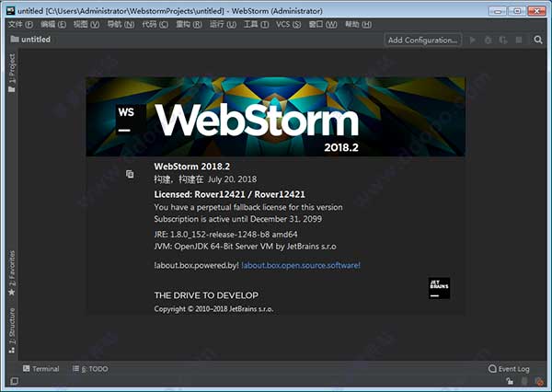
Task: Click the JVM: OpenJDK 64-Bit Server VM line
Action: [245, 247]
